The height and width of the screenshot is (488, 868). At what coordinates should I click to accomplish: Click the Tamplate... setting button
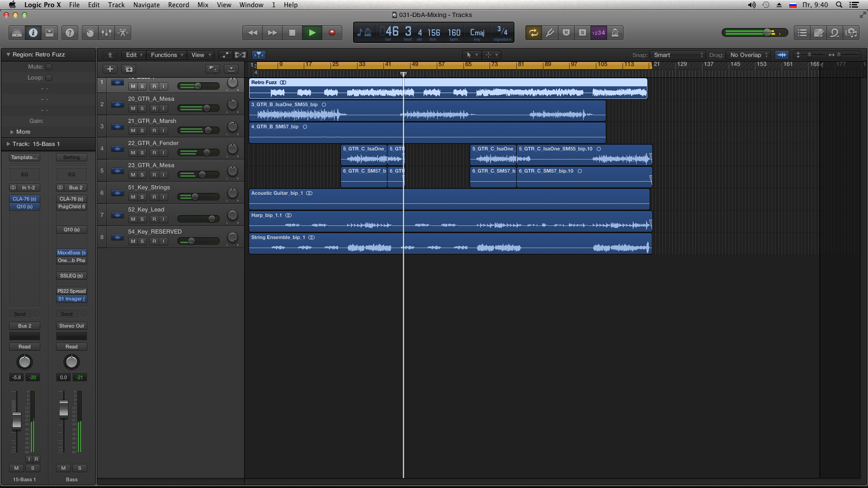coord(24,157)
